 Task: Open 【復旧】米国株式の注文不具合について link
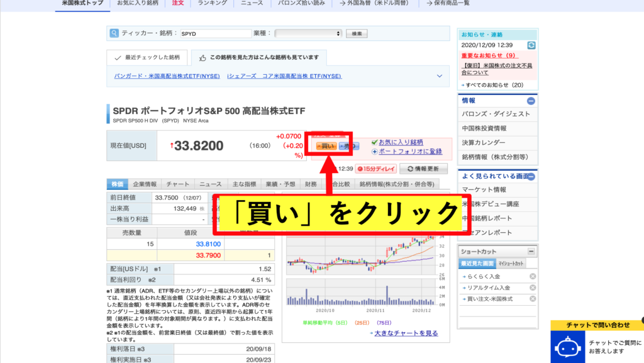(x=497, y=69)
